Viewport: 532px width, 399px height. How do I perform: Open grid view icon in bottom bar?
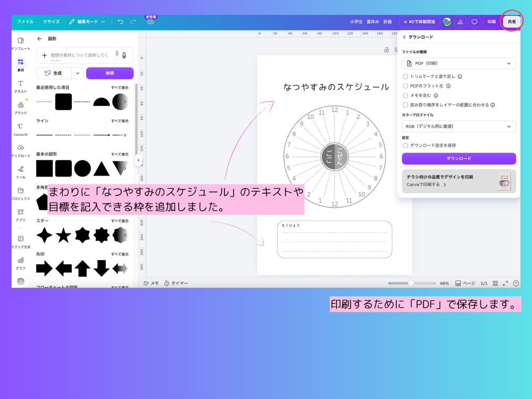495,284
